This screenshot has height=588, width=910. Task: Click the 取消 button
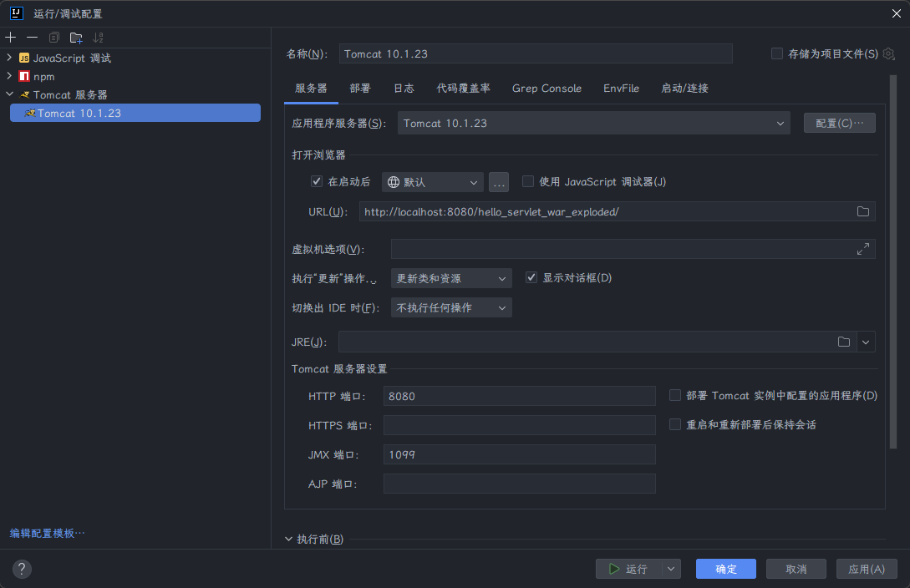[x=796, y=569]
